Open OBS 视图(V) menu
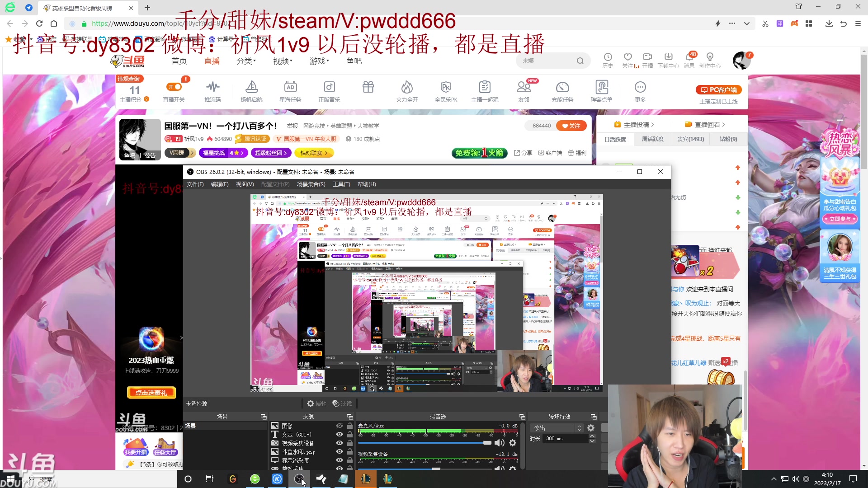 point(245,184)
